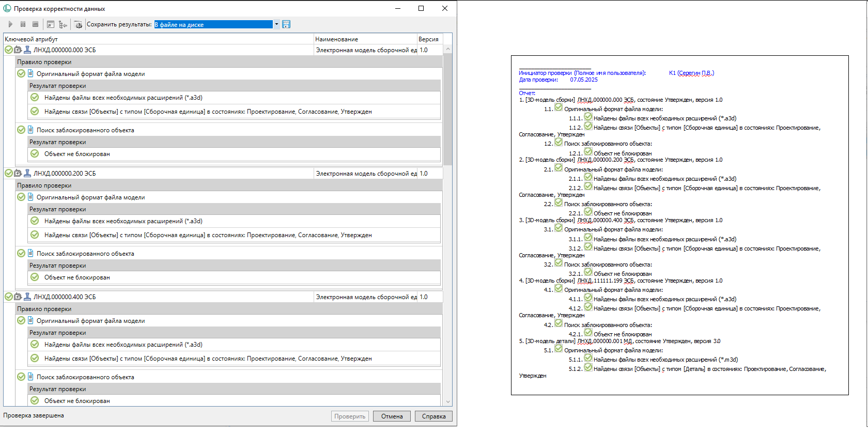Pause the data check in the toolbar
Image resolution: width=868 pixels, height=435 pixels.
(x=23, y=24)
